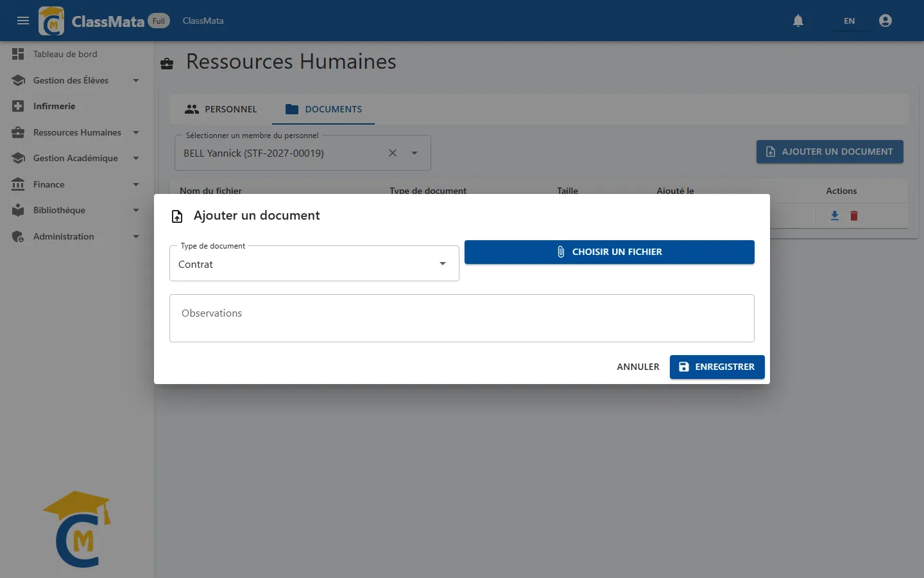Click the ClassMata logo in header
Image resolution: width=924 pixels, height=578 pixels.
[x=51, y=21]
